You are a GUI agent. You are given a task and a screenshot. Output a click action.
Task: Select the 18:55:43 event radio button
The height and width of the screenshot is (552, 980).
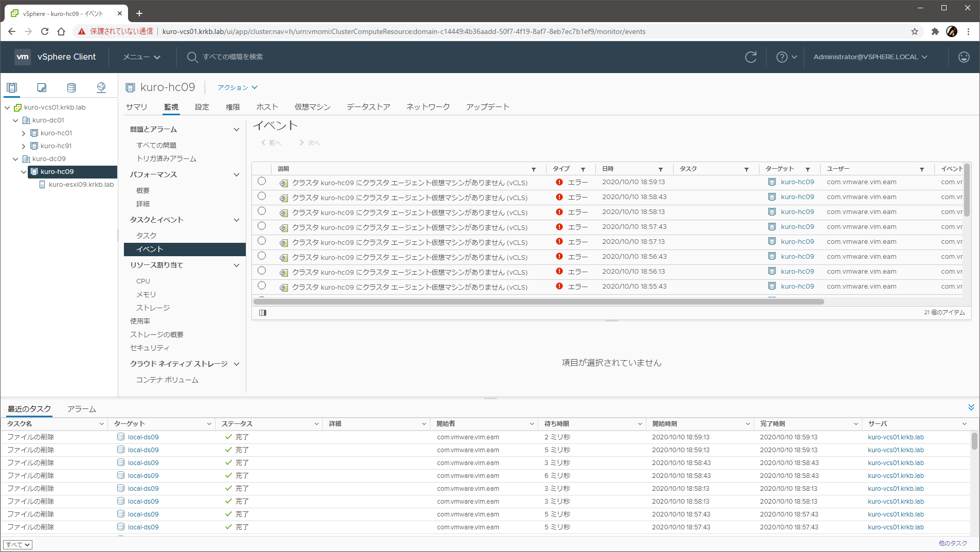(262, 286)
